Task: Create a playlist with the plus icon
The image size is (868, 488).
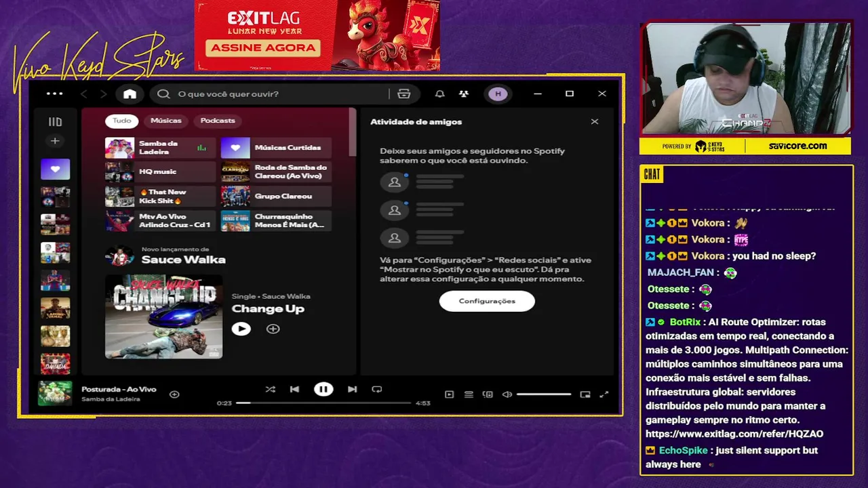Action: 55,141
